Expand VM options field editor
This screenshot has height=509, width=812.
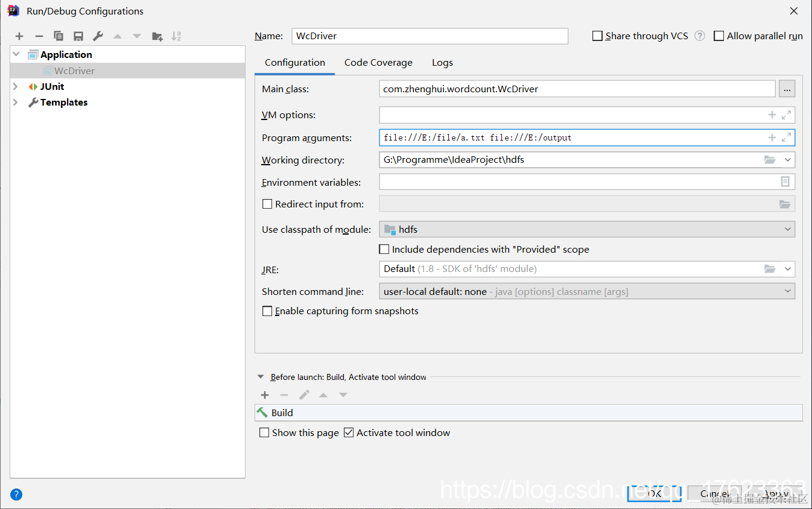pyautogui.click(x=786, y=115)
